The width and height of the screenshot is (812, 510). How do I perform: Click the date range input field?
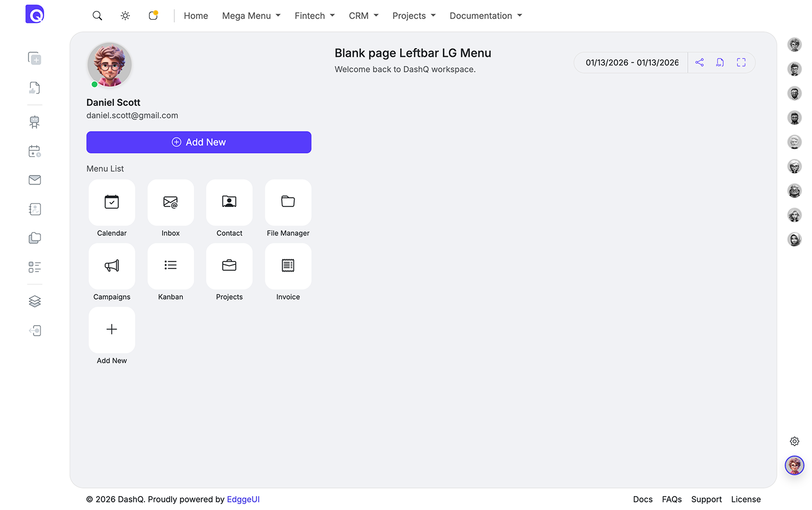(x=631, y=63)
